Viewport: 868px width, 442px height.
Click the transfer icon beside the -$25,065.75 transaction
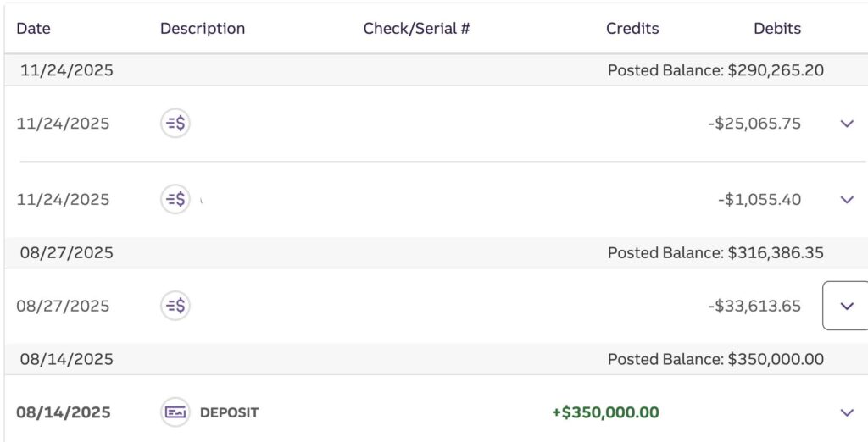tap(175, 124)
